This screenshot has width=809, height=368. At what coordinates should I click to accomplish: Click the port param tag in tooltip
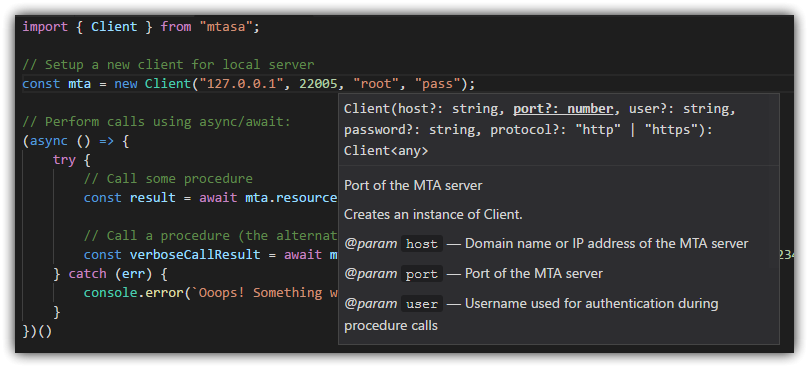tap(422, 274)
